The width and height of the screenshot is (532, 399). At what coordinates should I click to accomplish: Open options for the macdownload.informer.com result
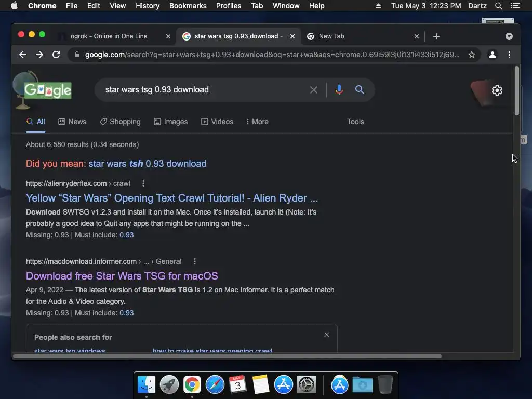(194, 262)
